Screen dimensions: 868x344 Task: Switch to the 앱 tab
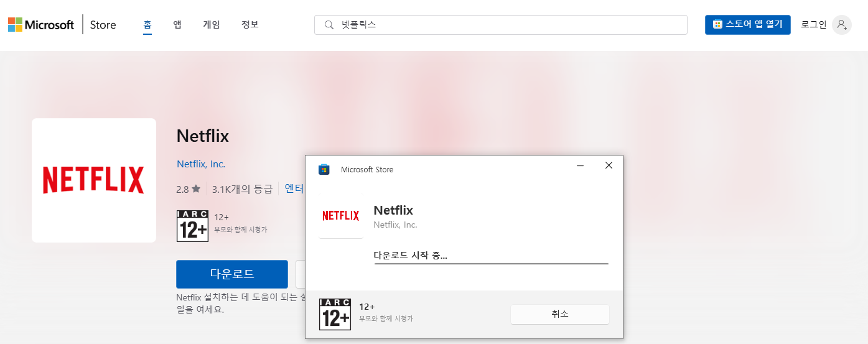pos(177,25)
